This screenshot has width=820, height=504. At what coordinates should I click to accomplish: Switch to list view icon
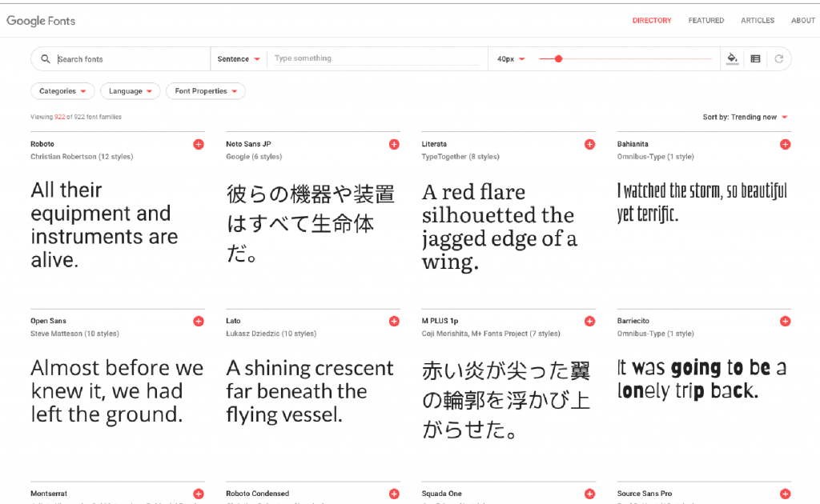755,59
